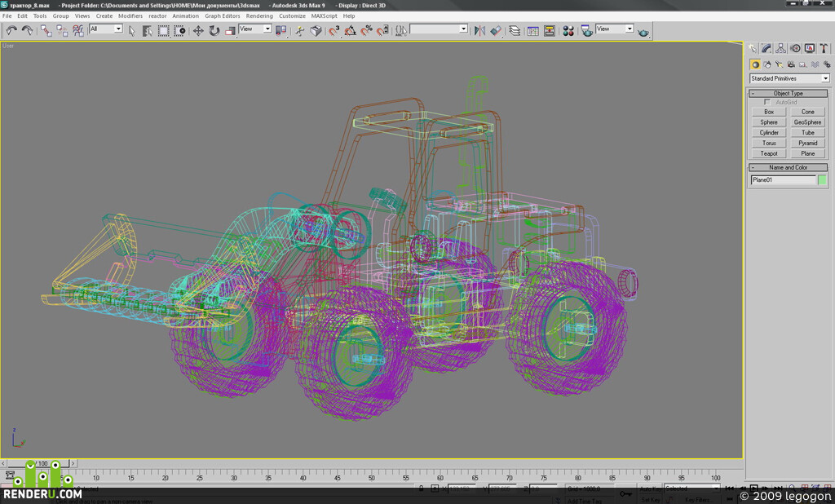
Task: Toggle the Angle Snap icon
Action: 350,31
